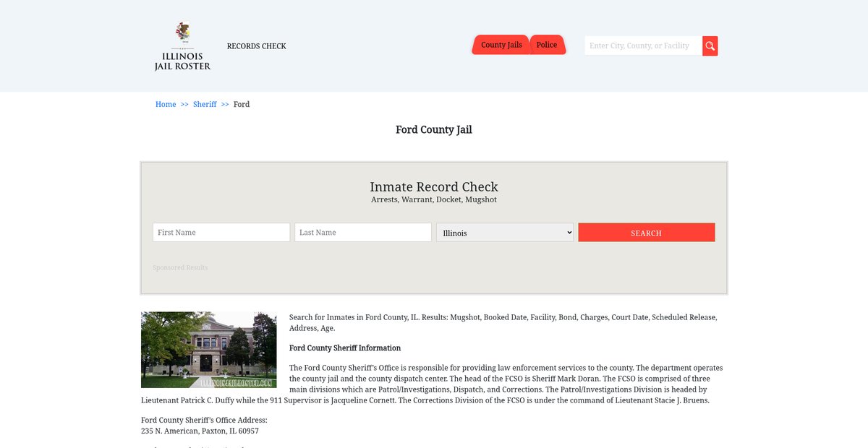Click into the Last Name field
Viewport: 868px width, 448px height.
tap(363, 233)
